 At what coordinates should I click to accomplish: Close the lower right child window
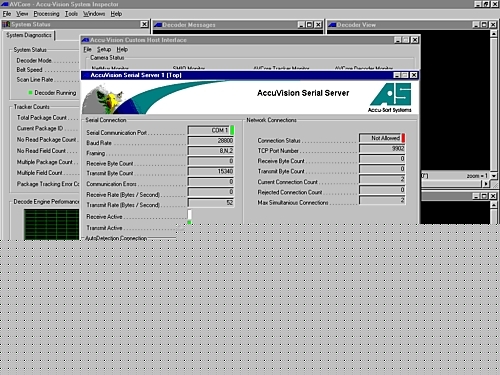[x=493, y=196]
